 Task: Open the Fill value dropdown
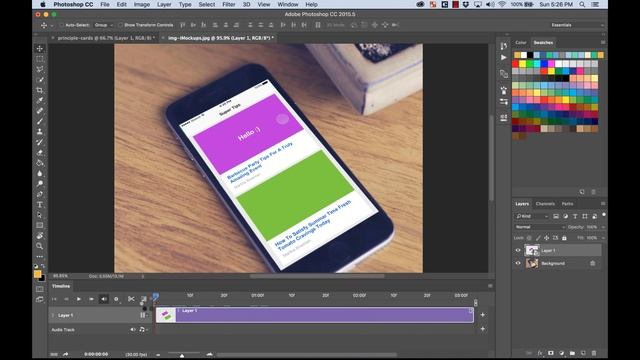coord(603,238)
